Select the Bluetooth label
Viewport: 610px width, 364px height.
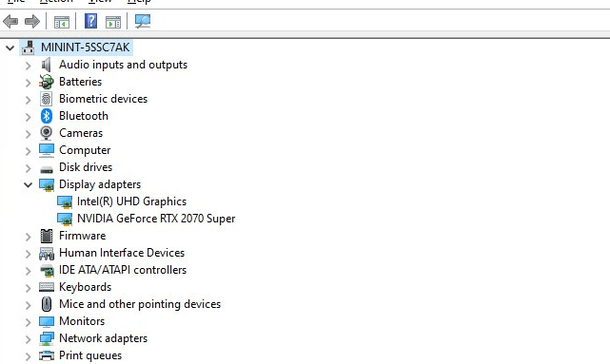pos(84,116)
